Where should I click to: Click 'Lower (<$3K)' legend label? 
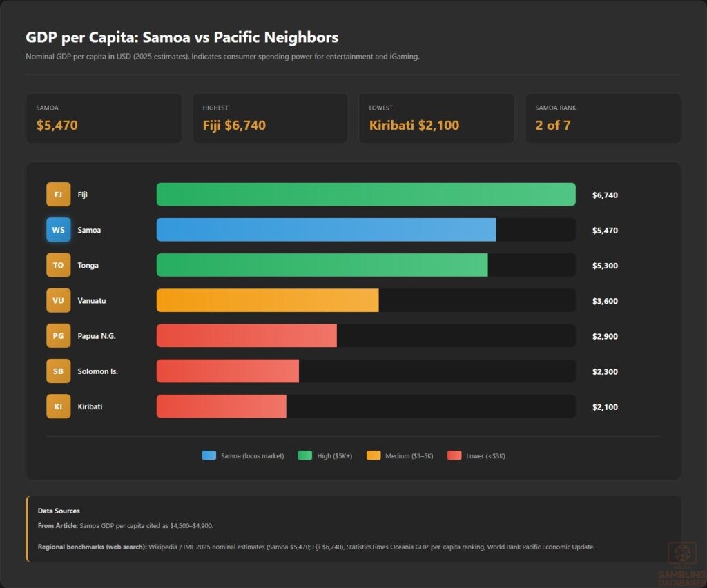485,456
